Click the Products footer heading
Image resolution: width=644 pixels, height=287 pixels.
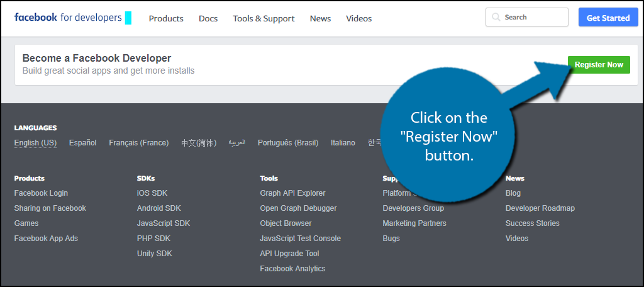pyautogui.click(x=29, y=178)
